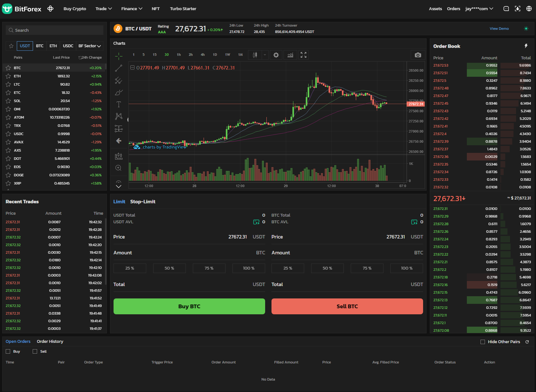The image size is (536, 392).
Task: Favorite the ETH pair star
Action: click(8, 76)
